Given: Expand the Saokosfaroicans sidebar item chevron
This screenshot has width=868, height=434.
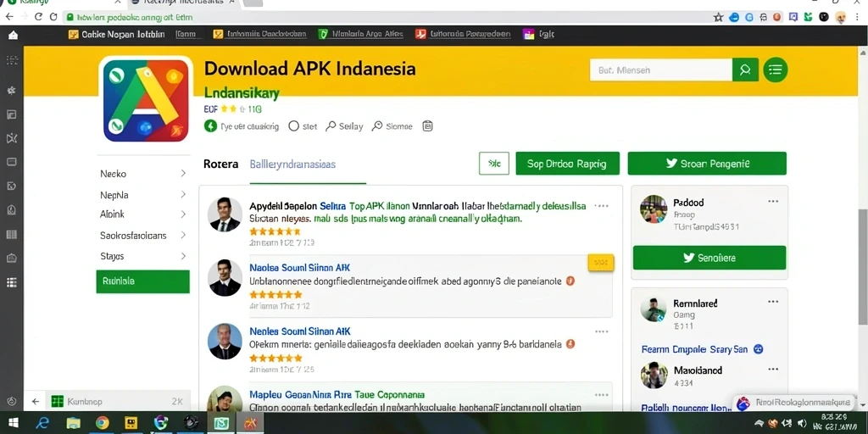Looking at the screenshot, I should (183, 236).
